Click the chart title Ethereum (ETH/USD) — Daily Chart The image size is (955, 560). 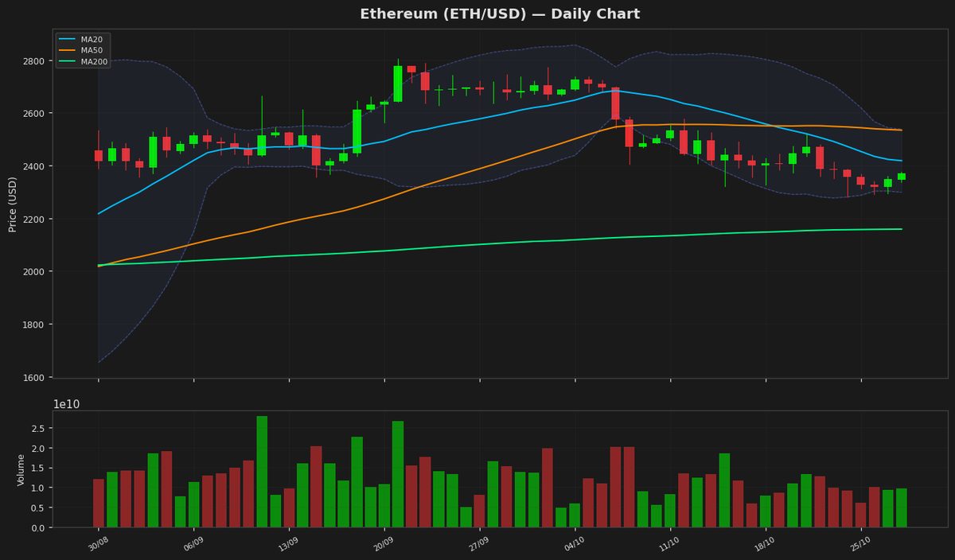pyautogui.click(x=500, y=14)
